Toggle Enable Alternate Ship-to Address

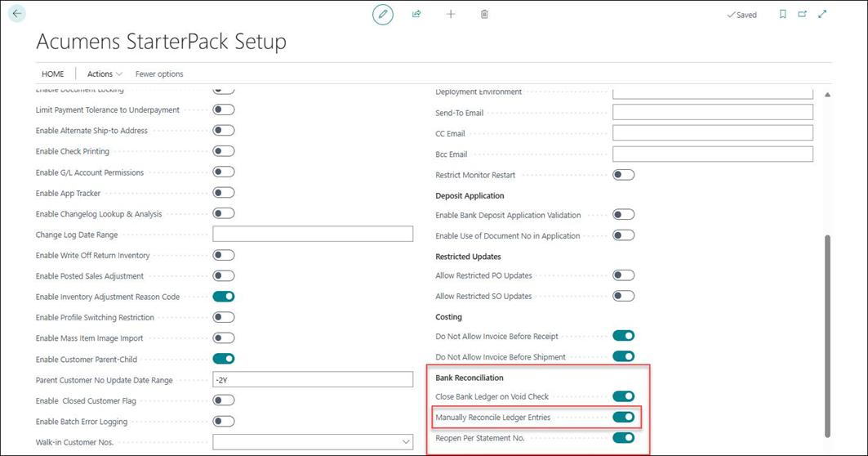(x=224, y=130)
